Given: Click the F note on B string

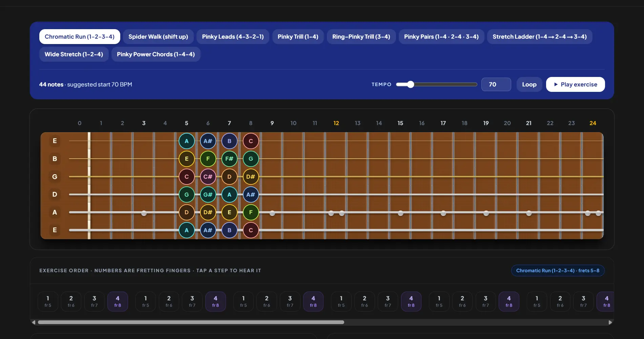Looking at the screenshot, I should point(208,159).
